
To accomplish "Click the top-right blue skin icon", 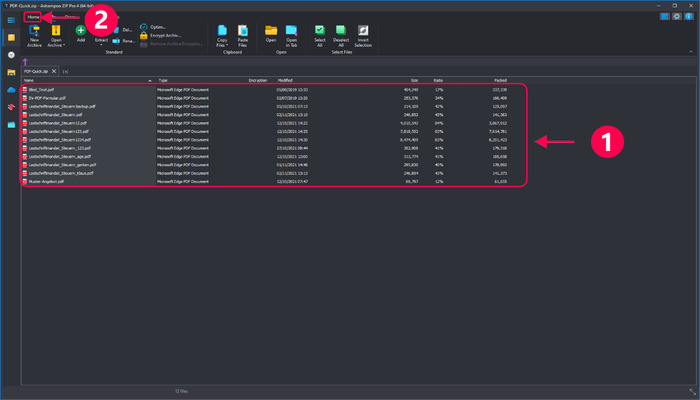I will (665, 17).
